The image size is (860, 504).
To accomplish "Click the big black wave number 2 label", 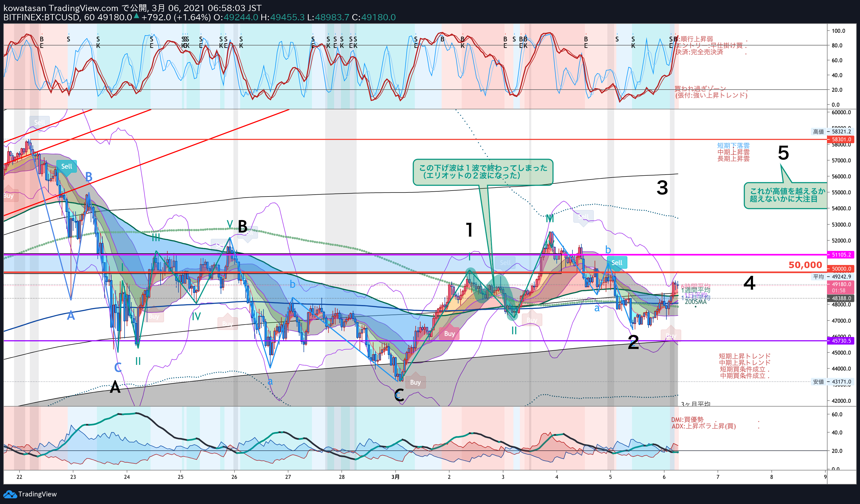I will (x=633, y=342).
